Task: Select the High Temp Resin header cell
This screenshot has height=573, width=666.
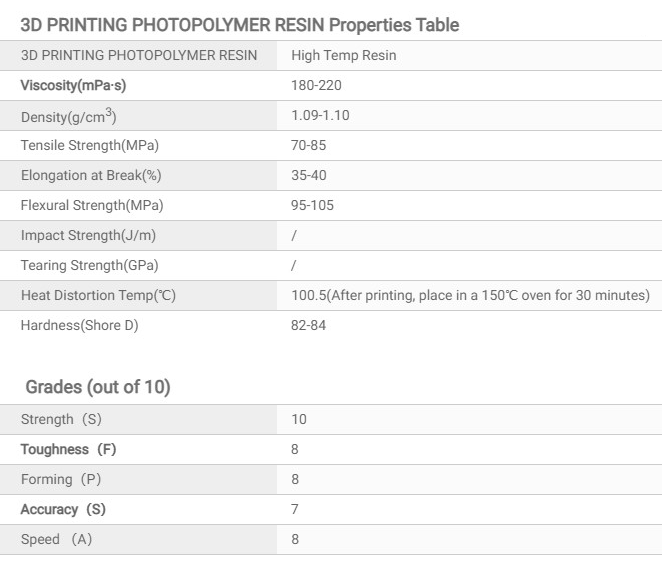Action: 343,55
